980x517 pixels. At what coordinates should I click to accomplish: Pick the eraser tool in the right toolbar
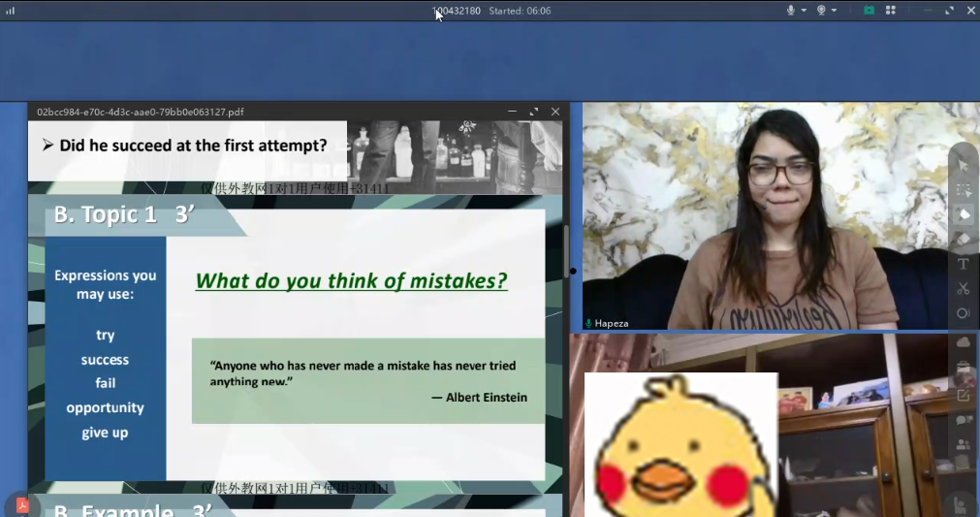pos(964,239)
